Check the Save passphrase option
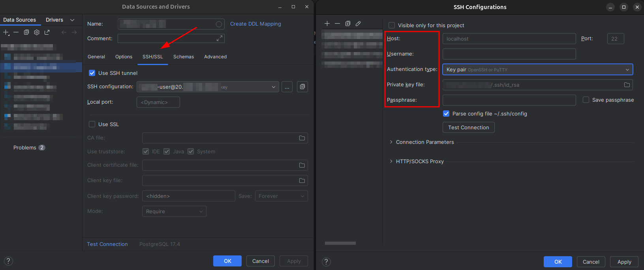The height and width of the screenshot is (270, 644). (586, 100)
